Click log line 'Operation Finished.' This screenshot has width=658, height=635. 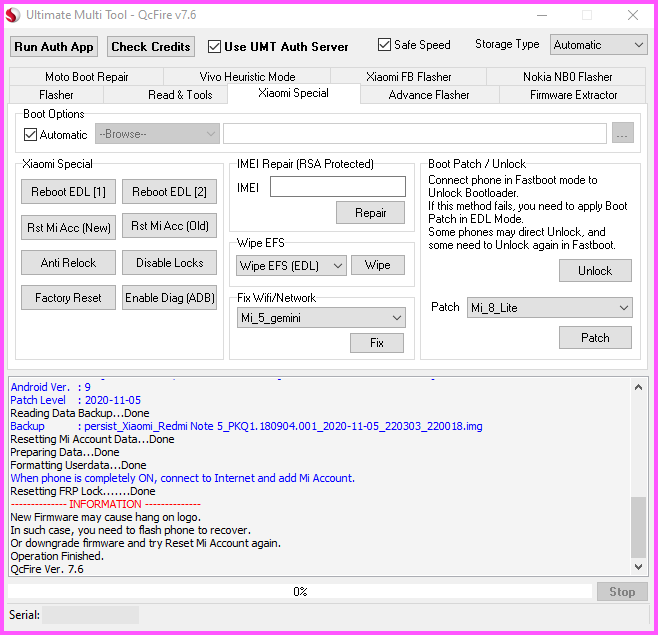pyautogui.click(x=57, y=556)
